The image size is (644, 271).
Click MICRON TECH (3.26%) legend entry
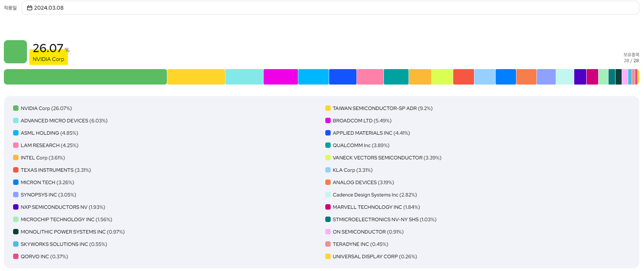click(44, 183)
